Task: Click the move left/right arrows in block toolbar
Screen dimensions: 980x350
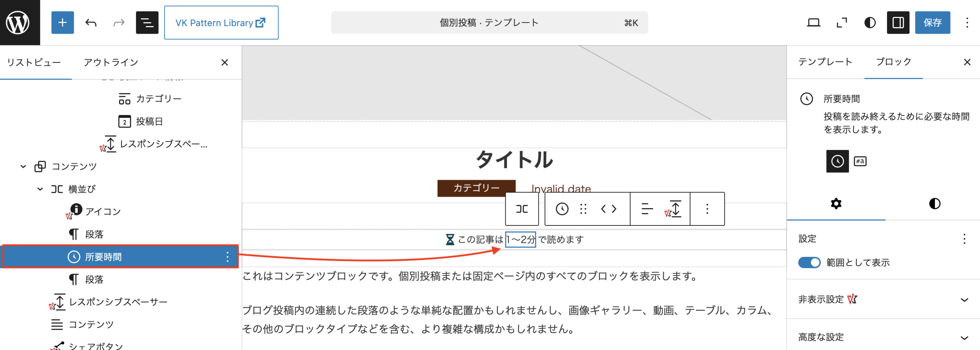Action: coord(608,209)
